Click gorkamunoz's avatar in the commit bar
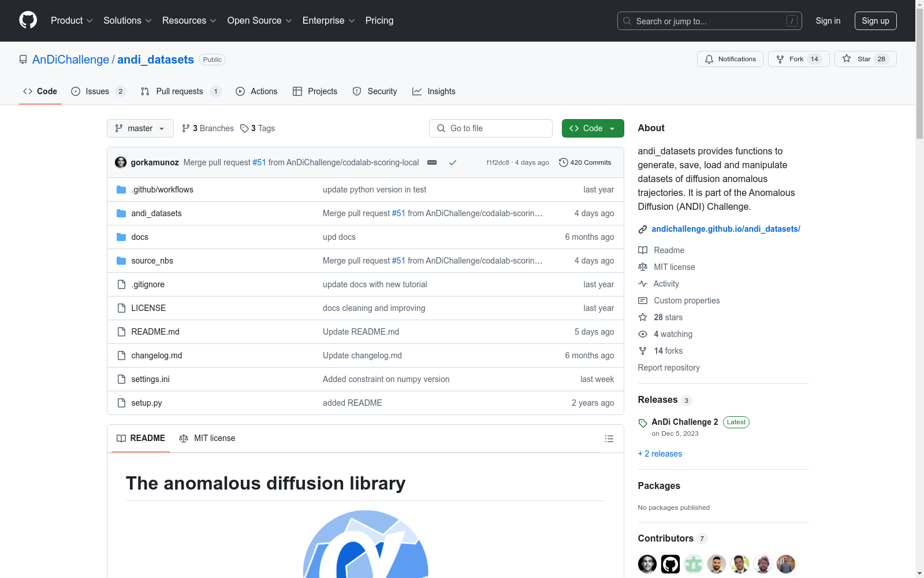Screen dimensions: 924x578 (x=121, y=162)
